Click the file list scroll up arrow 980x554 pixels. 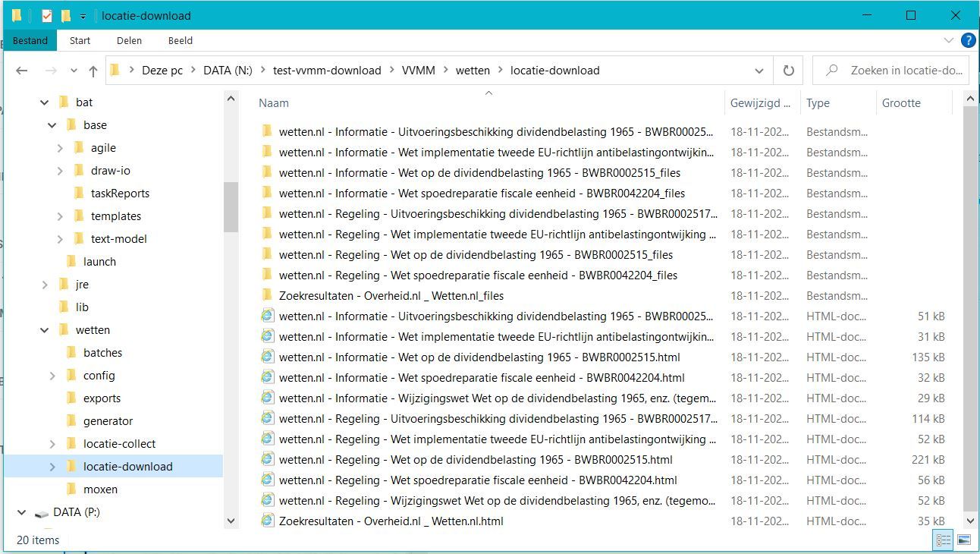969,99
